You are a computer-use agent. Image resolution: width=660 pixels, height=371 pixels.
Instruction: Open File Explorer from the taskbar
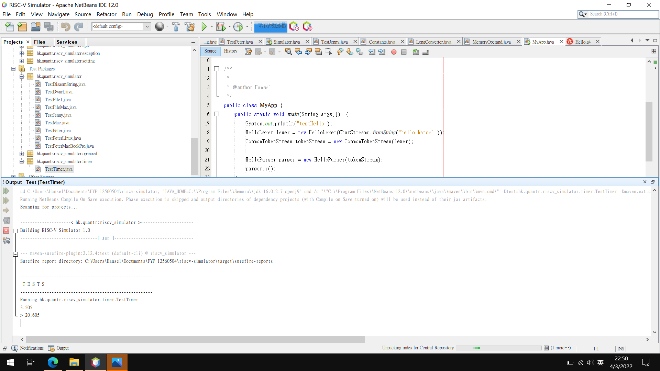click(74, 362)
